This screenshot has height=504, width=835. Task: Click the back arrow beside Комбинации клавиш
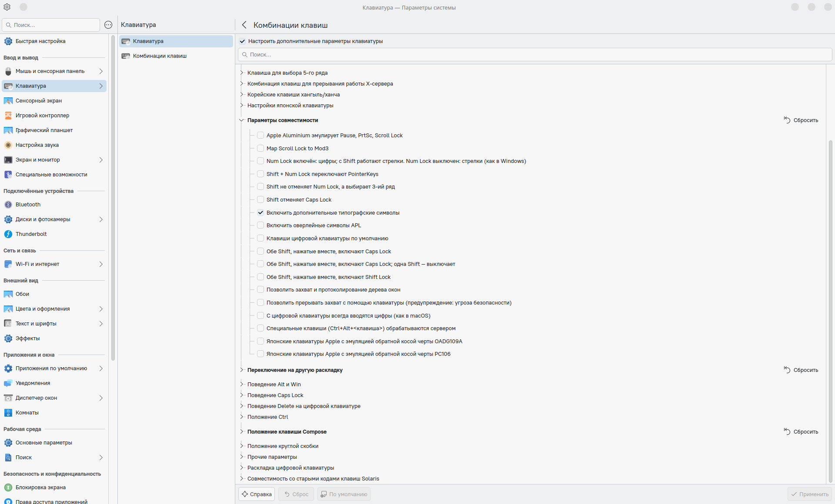[244, 25]
